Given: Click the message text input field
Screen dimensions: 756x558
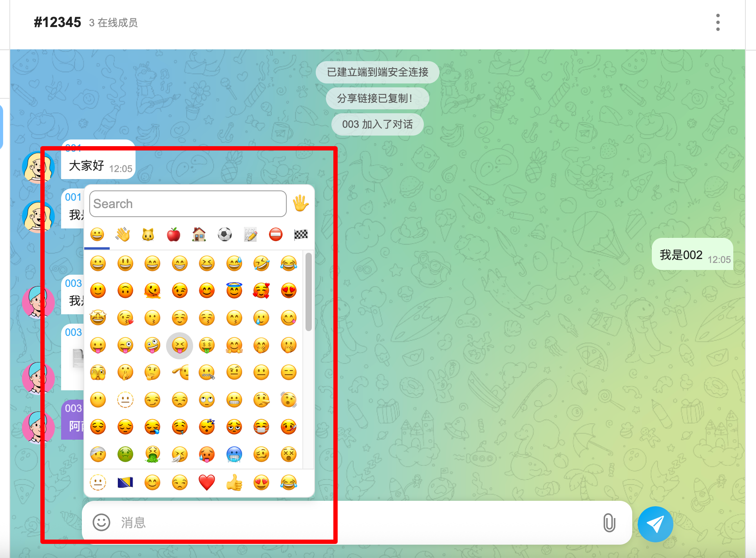Looking at the screenshot, I should 353,522.
